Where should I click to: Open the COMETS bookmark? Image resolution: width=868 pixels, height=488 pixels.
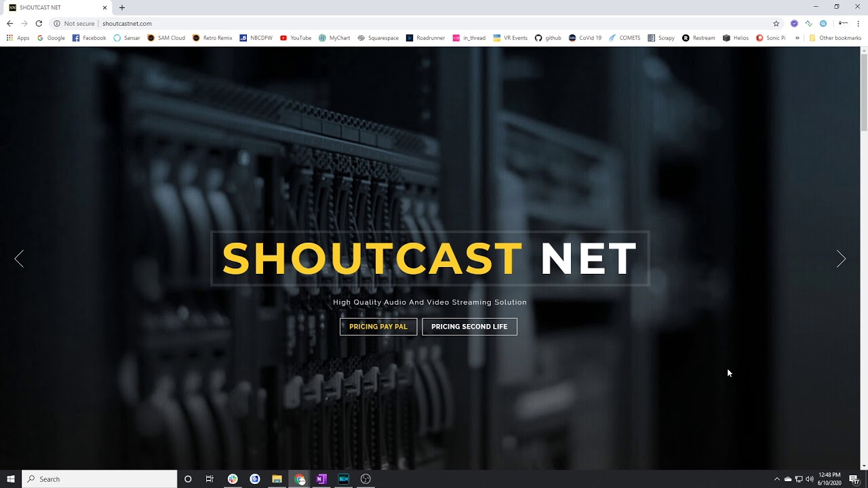pyautogui.click(x=625, y=38)
